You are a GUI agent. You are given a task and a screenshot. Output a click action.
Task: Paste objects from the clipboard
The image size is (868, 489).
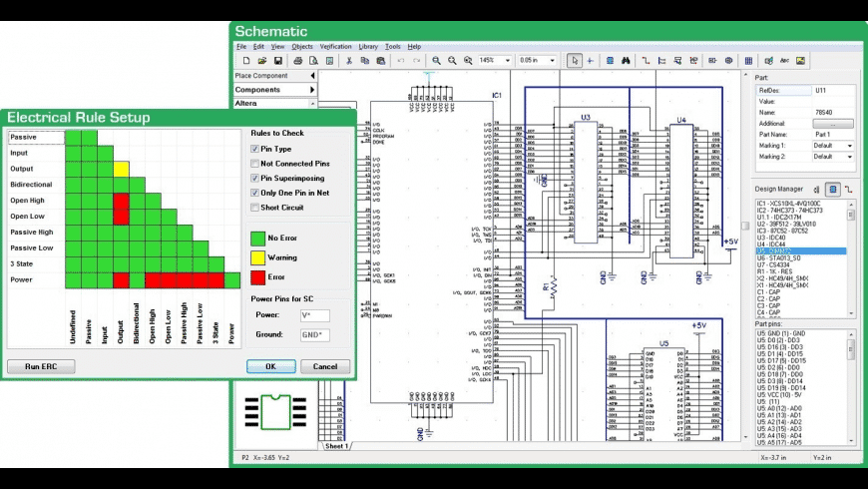[x=381, y=60]
